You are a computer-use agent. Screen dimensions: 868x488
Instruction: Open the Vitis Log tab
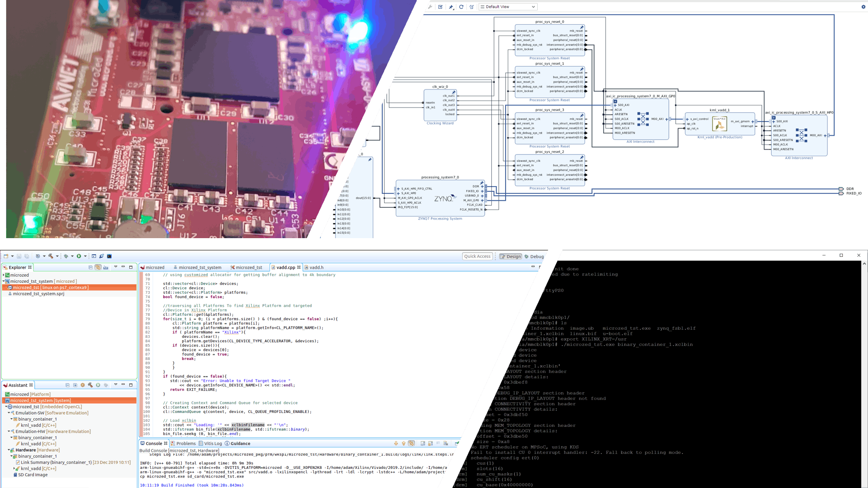coord(212,443)
